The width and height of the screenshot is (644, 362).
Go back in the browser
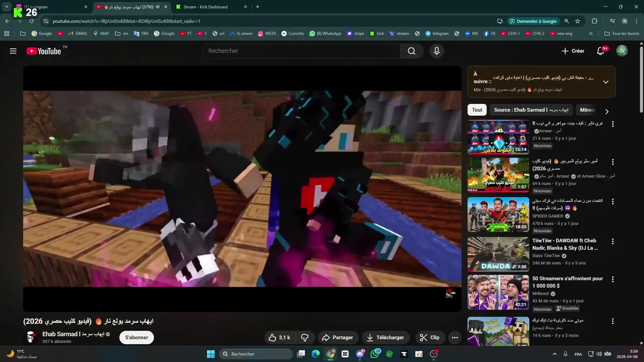8,21
